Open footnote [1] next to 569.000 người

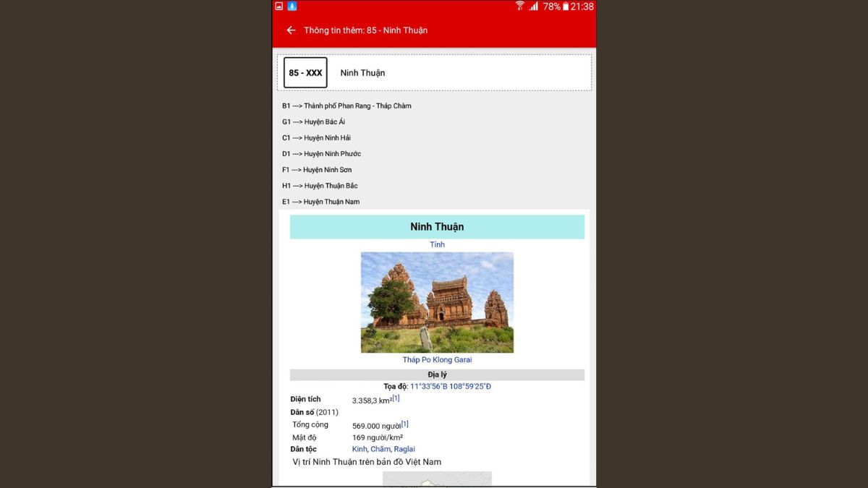click(x=405, y=424)
